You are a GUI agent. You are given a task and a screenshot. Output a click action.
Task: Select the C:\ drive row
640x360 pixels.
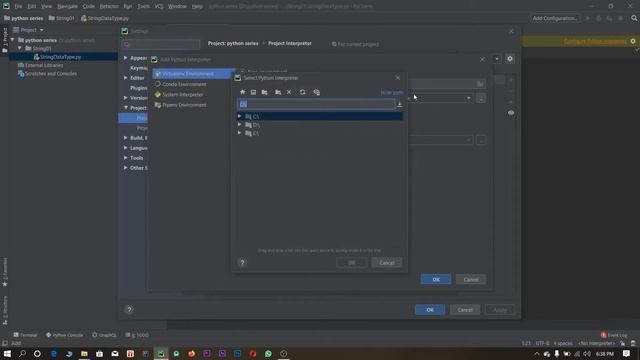point(320,116)
